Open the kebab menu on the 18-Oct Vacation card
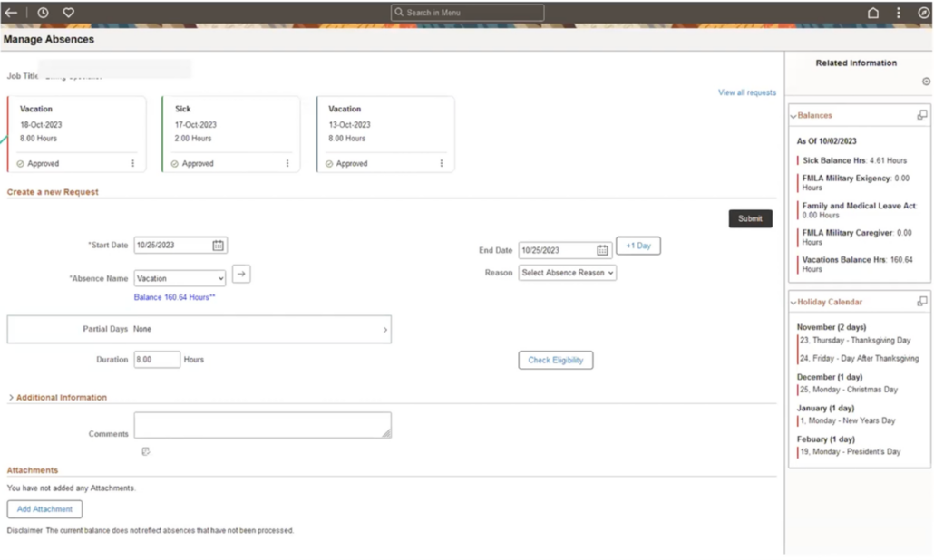Image resolution: width=934 pixels, height=560 pixels. click(134, 163)
